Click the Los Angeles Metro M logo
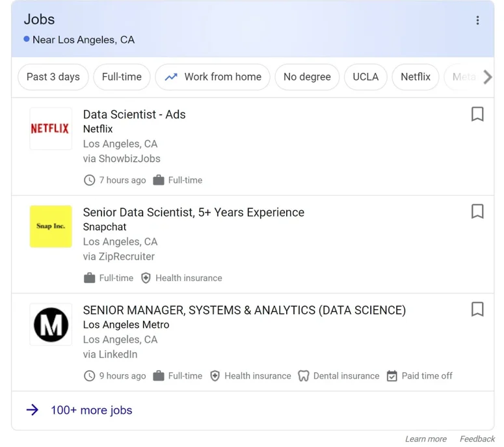Screen dimensions: 504x447 click(x=51, y=324)
